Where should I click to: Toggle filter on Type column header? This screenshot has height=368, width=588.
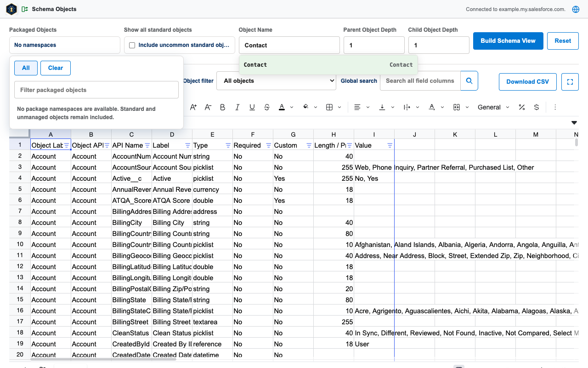click(x=228, y=145)
